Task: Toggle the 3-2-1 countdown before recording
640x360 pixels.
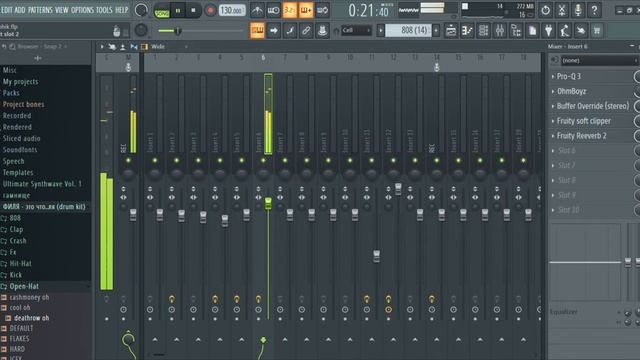Action: (x=289, y=10)
